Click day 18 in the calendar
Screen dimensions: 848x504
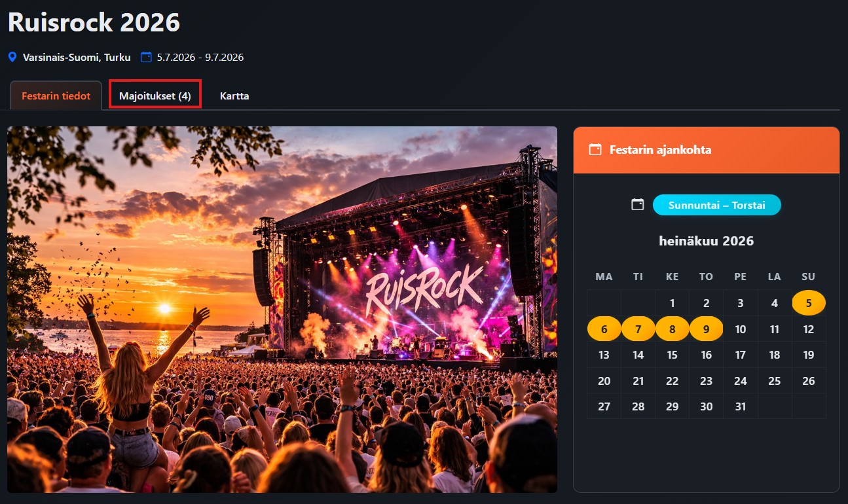click(x=774, y=355)
